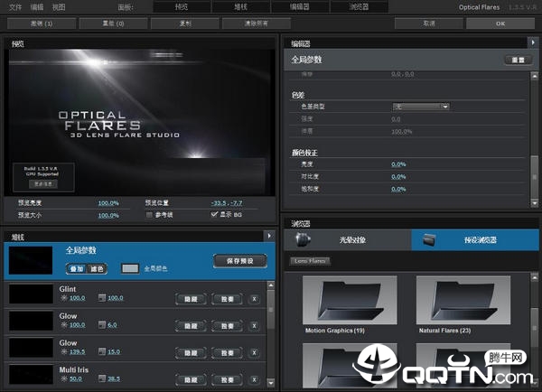This screenshot has height=392, width=542.
Task: Solo the Glow 6.0 element
Action: 227,326
